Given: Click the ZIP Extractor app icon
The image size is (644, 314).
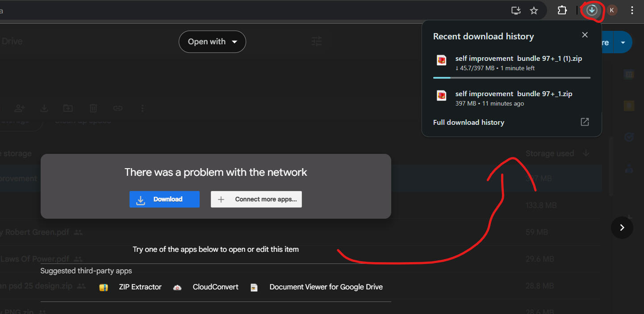Looking at the screenshot, I should (x=104, y=287).
